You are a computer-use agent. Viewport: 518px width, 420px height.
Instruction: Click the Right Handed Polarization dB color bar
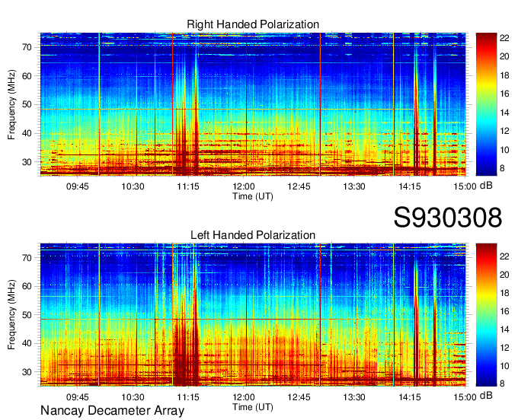[486, 104]
